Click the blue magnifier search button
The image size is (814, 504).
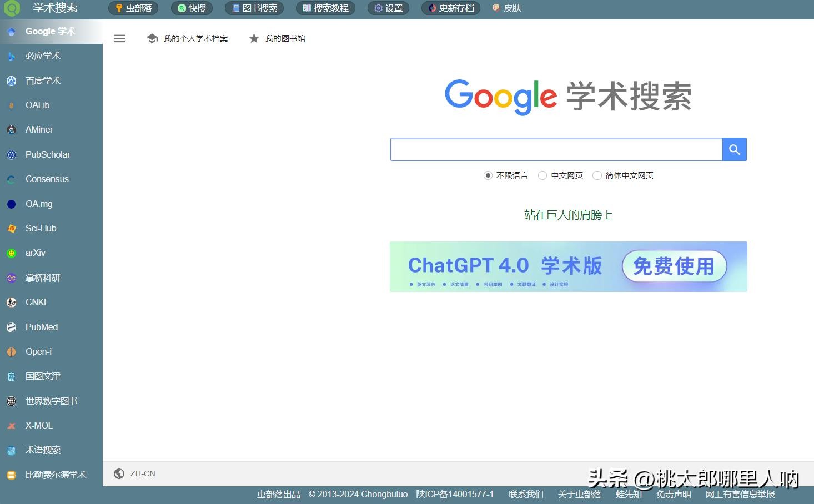[x=734, y=149]
